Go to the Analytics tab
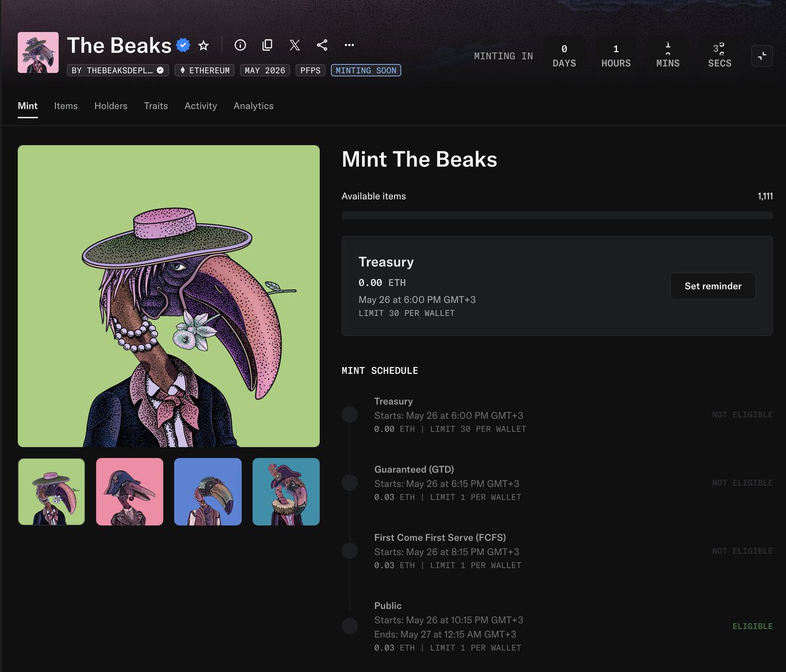This screenshot has height=672, width=786. click(x=253, y=105)
